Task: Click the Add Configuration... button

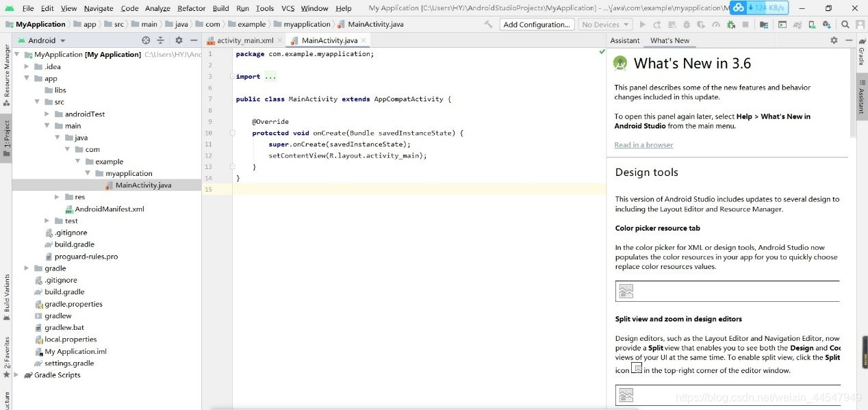Action: coord(537,25)
